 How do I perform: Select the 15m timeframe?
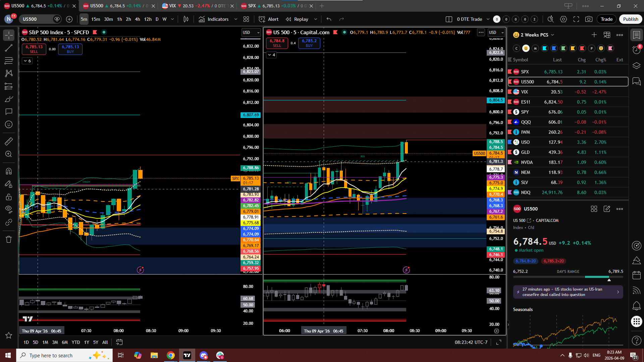(96, 19)
